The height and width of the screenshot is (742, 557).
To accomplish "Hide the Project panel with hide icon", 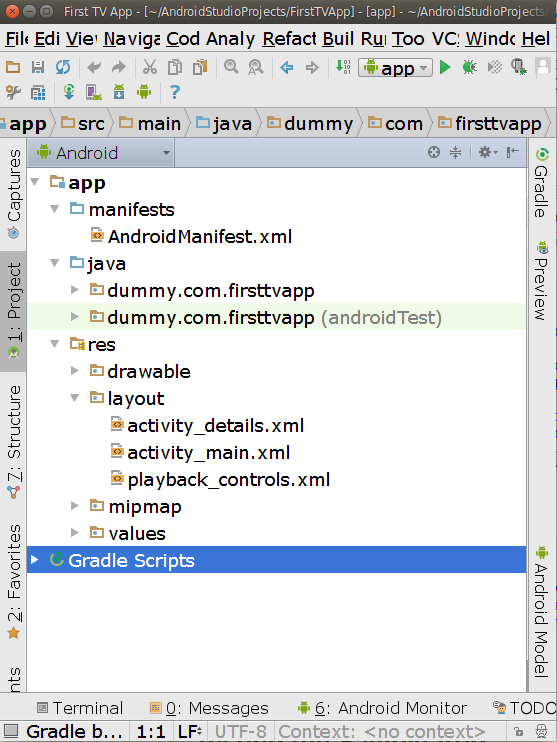I will [513, 152].
